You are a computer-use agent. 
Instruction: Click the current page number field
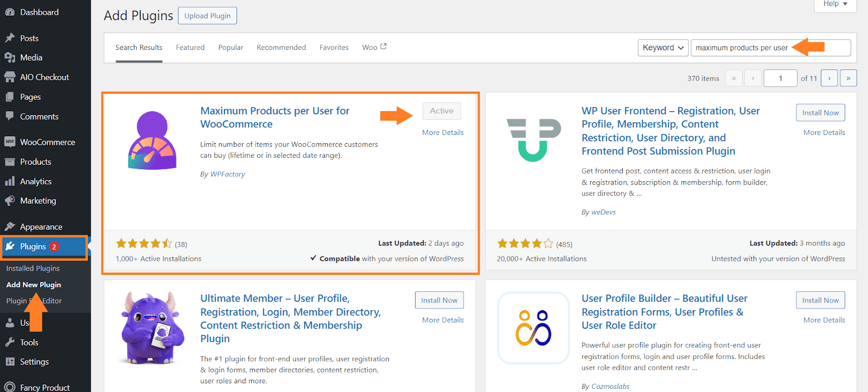pyautogui.click(x=780, y=78)
